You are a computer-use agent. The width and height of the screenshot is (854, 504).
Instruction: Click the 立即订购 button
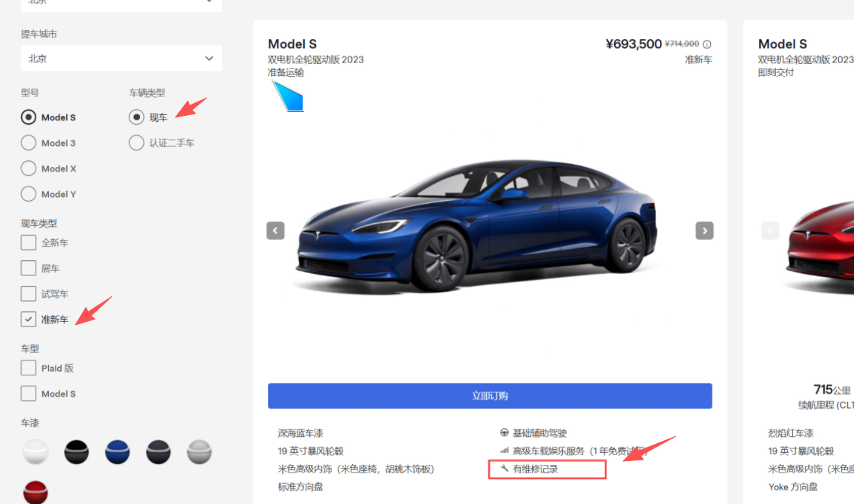(x=490, y=396)
